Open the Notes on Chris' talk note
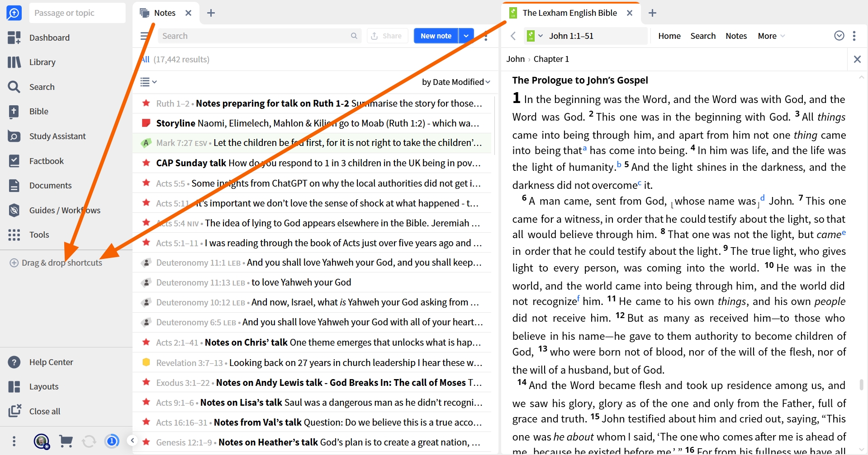 click(x=312, y=342)
